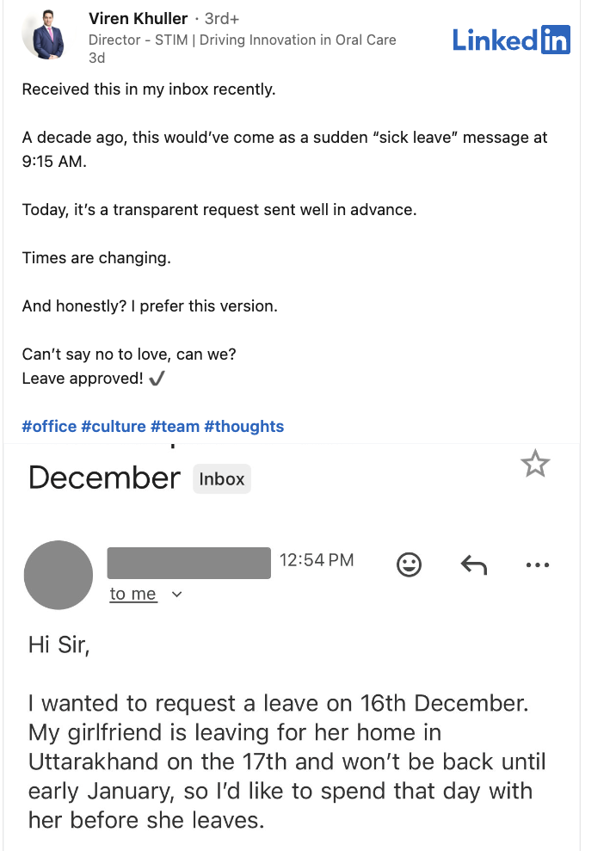Click the gray sender avatar circle
Image resolution: width=616 pixels, height=851 pixels.
tap(59, 575)
